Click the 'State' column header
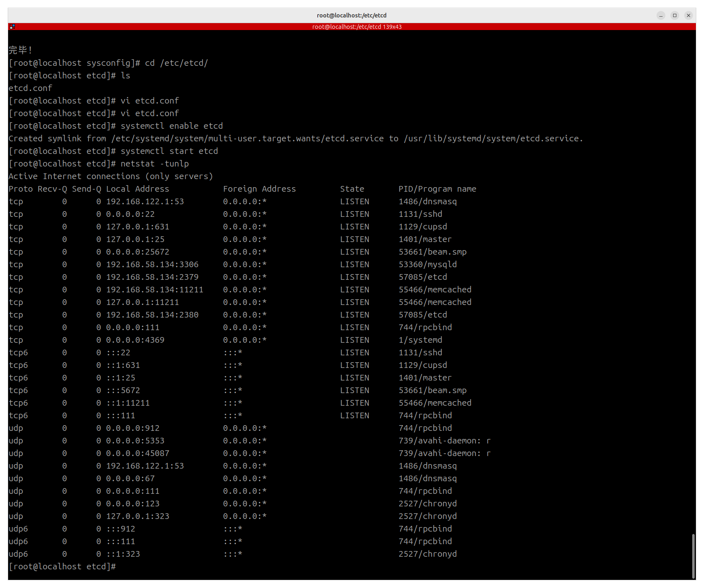 point(352,189)
